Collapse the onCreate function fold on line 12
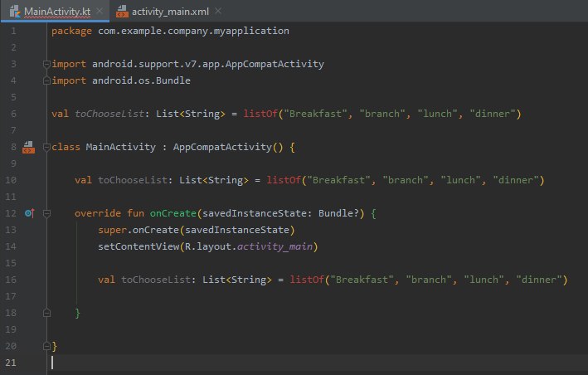The image size is (588, 375). click(x=47, y=214)
